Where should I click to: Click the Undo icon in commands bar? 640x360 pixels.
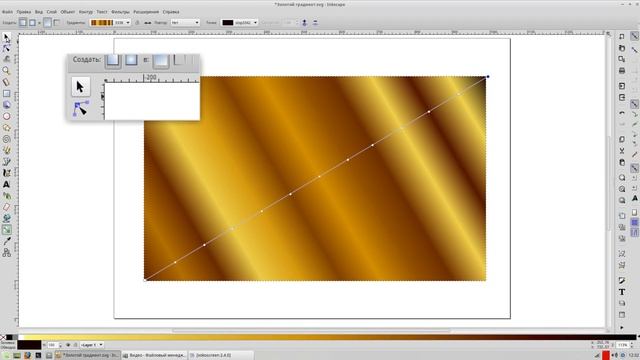coord(622,113)
